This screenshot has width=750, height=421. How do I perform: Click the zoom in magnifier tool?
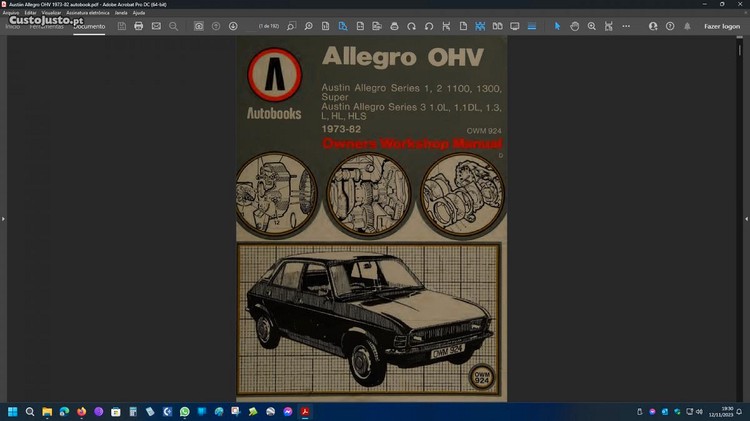coord(592,26)
